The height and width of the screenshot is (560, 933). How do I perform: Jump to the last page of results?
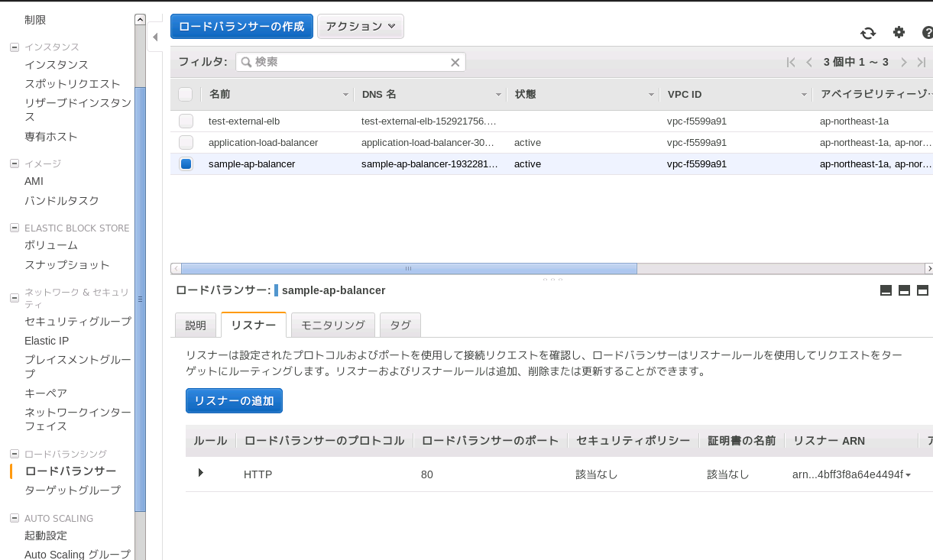pos(922,63)
